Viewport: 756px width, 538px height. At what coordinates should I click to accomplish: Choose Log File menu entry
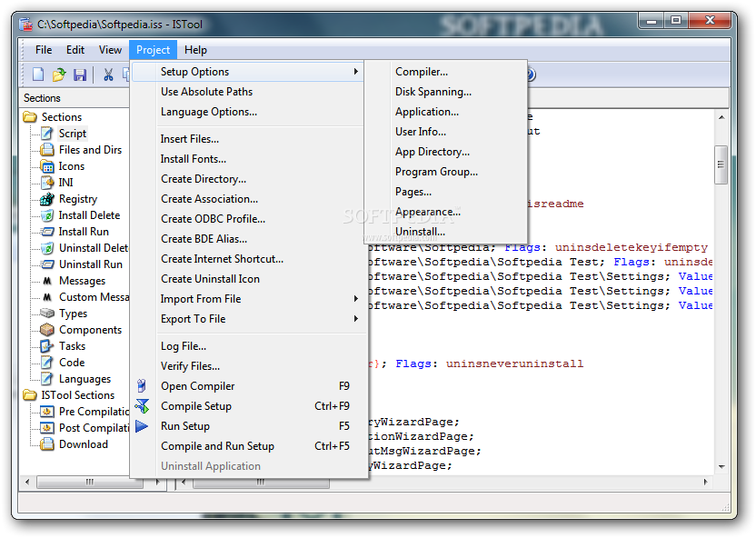[x=248, y=346]
